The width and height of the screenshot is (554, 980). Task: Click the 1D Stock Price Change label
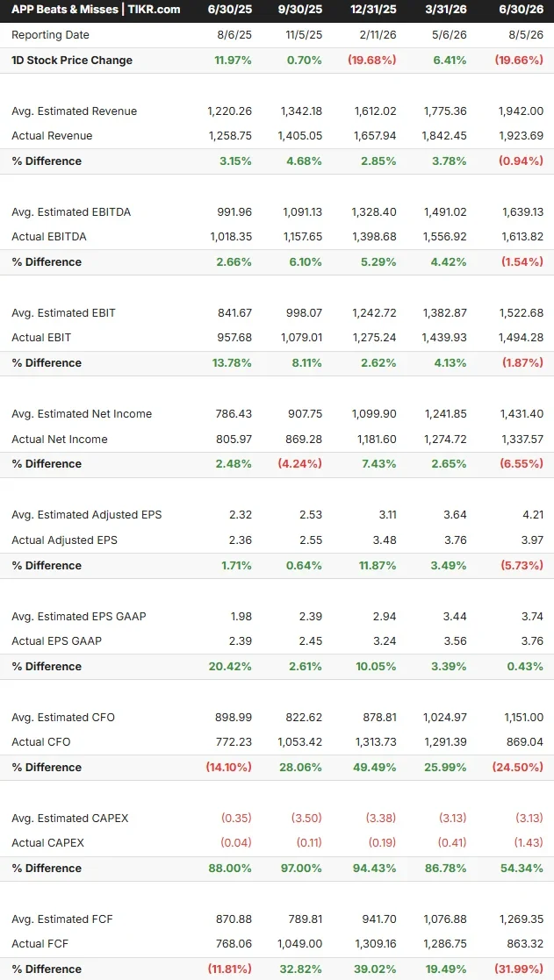click(72, 61)
